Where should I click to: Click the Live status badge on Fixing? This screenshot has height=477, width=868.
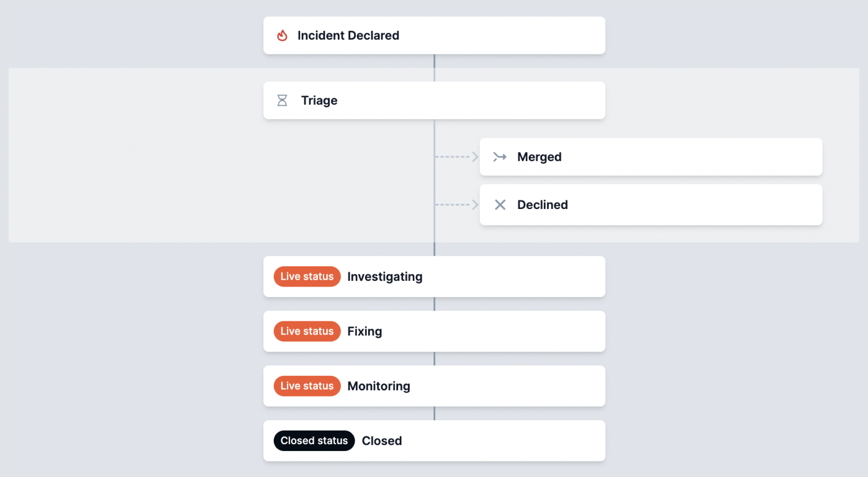[307, 332]
